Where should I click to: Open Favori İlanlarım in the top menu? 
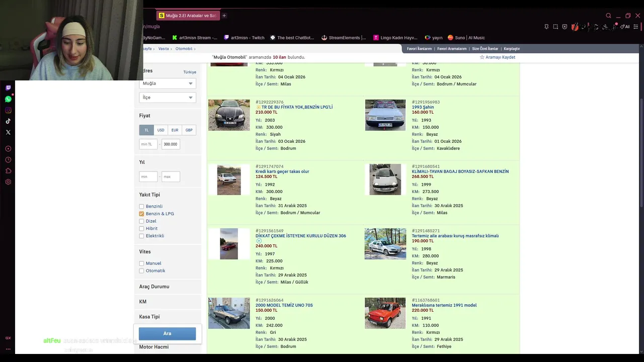[x=419, y=49]
